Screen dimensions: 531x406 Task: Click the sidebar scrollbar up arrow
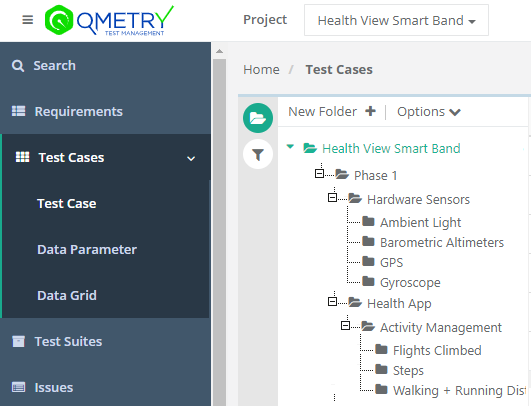pyautogui.click(x=219, y=51)
